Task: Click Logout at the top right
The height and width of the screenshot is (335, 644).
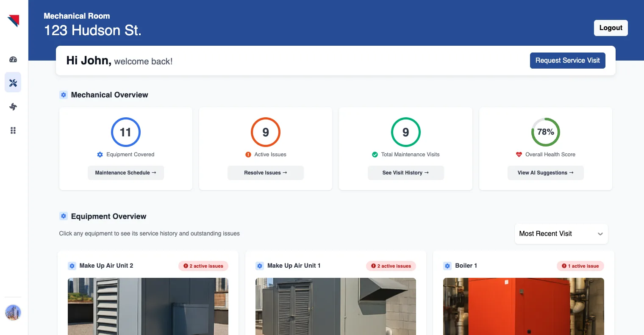Action: 611,28
